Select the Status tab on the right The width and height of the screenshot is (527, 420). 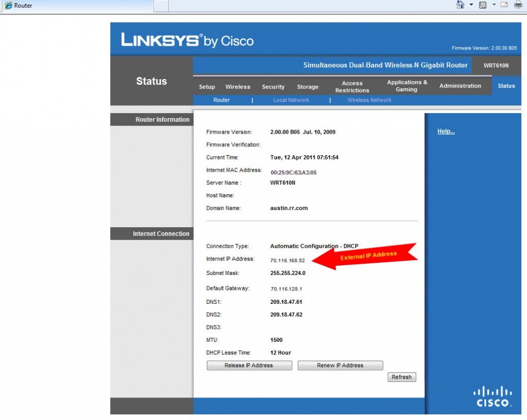click(506, 86)
